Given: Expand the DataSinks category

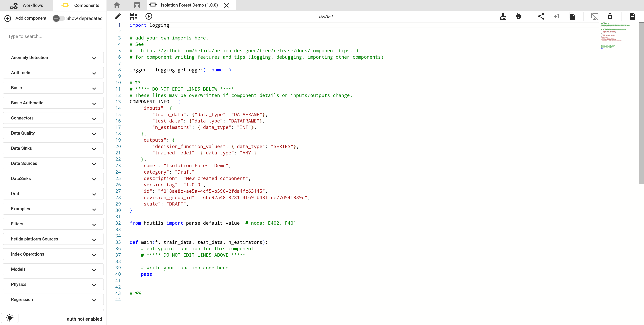Looking at the screenshot, I should coord(53,179).
